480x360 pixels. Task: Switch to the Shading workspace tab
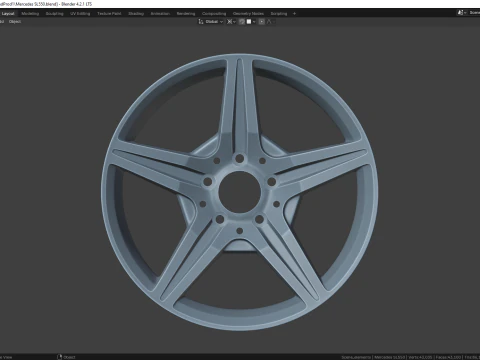pyautogui.click(x=136, y=14)
